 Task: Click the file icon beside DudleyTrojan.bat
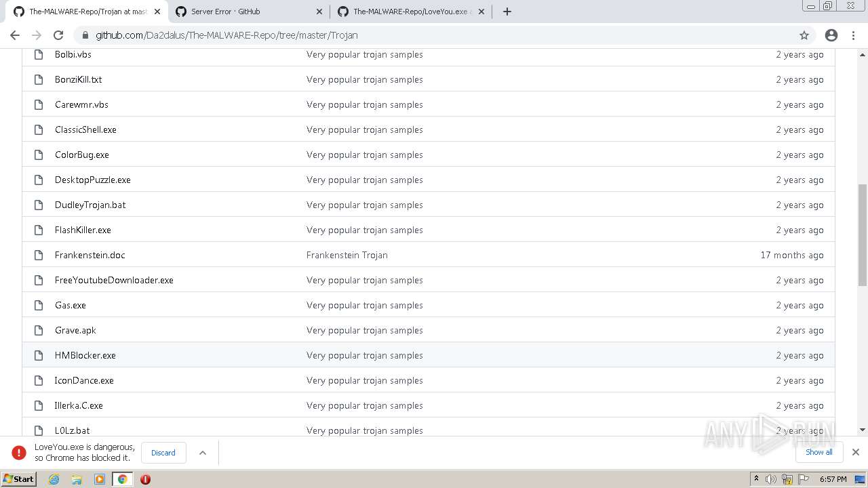39,205
